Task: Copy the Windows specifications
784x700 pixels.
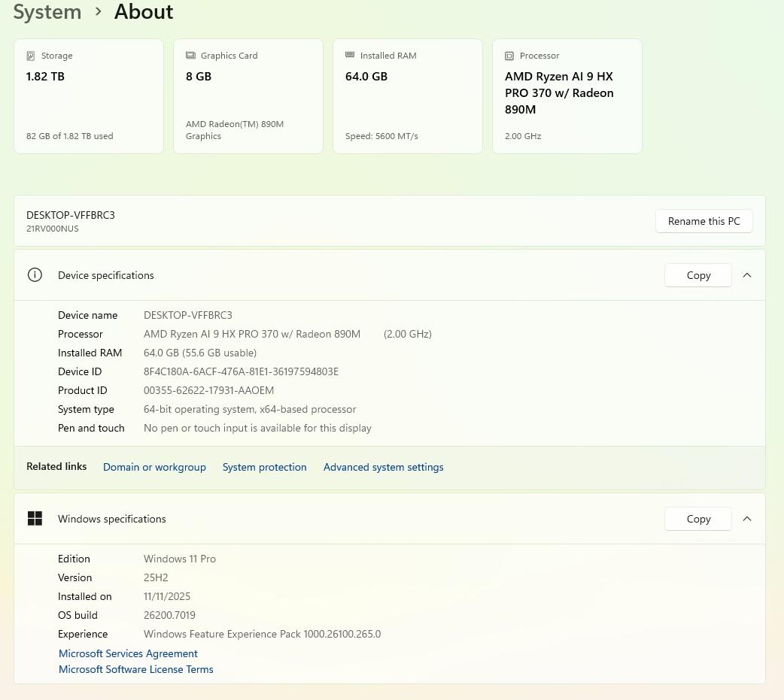Action: [x=697, y=519]
